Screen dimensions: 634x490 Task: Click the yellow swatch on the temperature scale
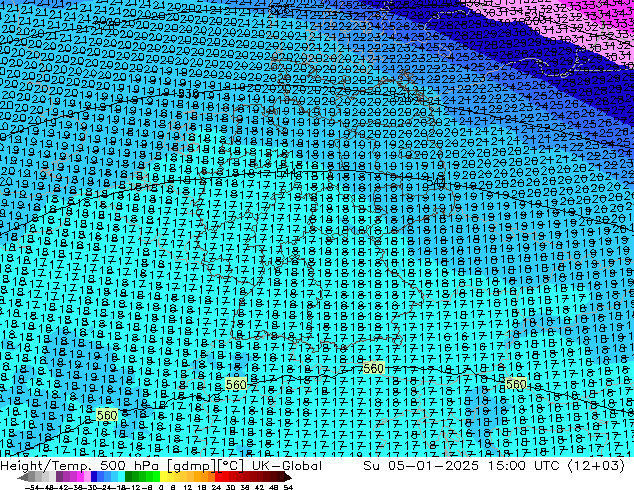(x=163, y=477)
